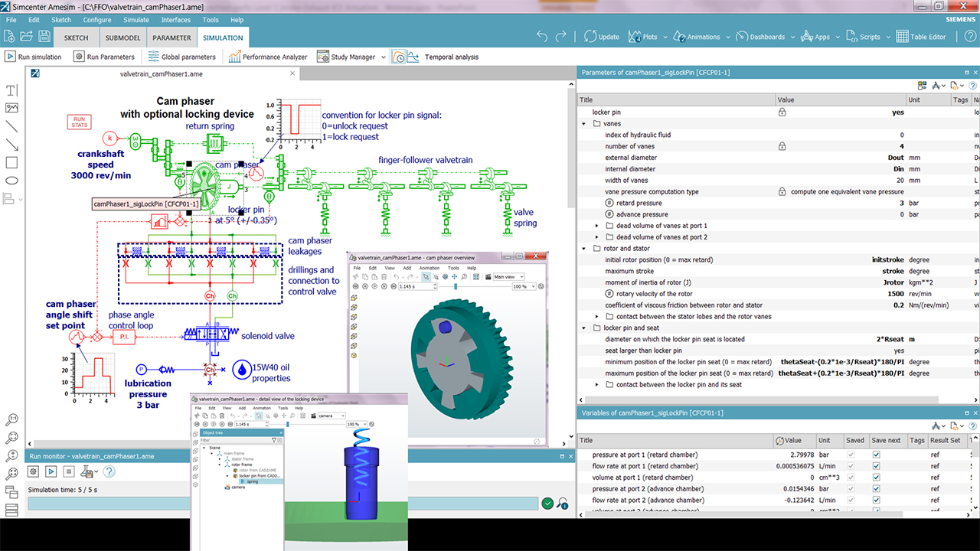980x551 pixels.
Task: Collapse the locker pin and seat group
Action: [584, 328]
